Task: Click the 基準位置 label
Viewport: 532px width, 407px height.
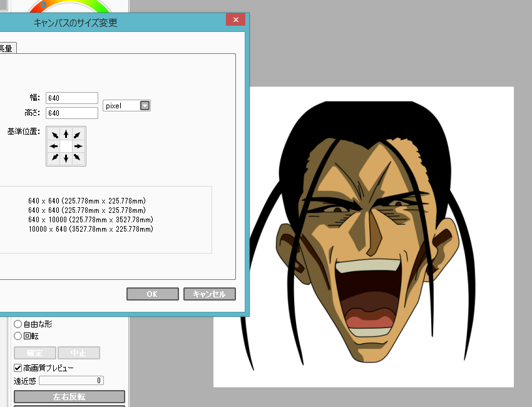Action: [x=24, y=131]
